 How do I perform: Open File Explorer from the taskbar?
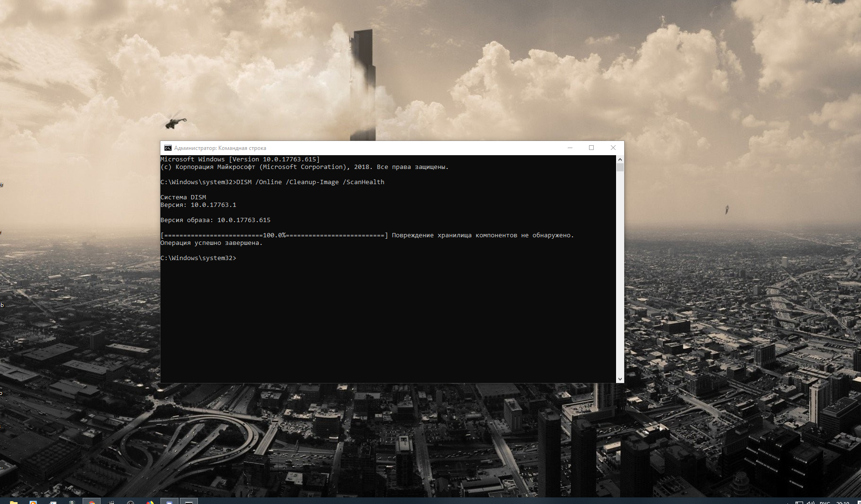coord(14,503)
